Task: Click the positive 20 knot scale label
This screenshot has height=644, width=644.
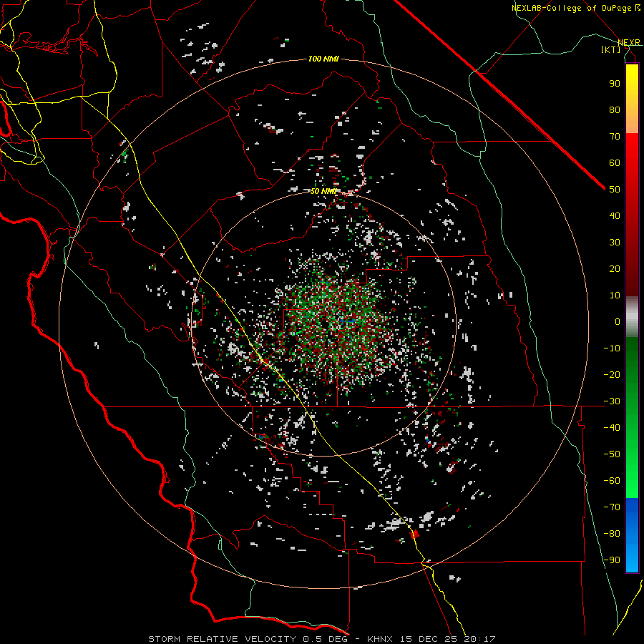Action: tap(615, 268)
